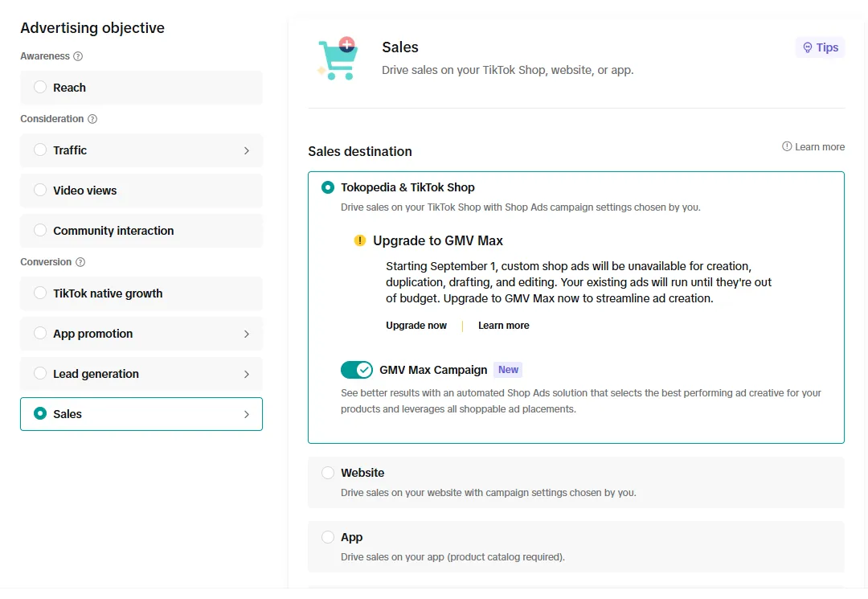868x599 pixels.
Task: Select the Reach objective radio button
Action: point(40,87)
